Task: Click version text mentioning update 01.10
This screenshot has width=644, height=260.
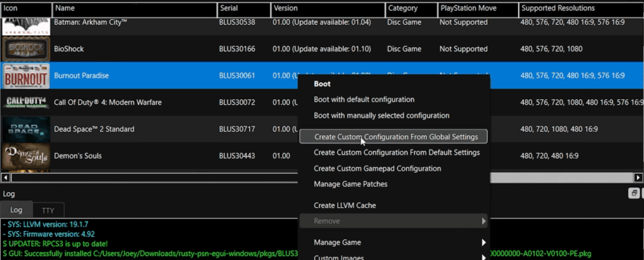Action: click(321, 49)
